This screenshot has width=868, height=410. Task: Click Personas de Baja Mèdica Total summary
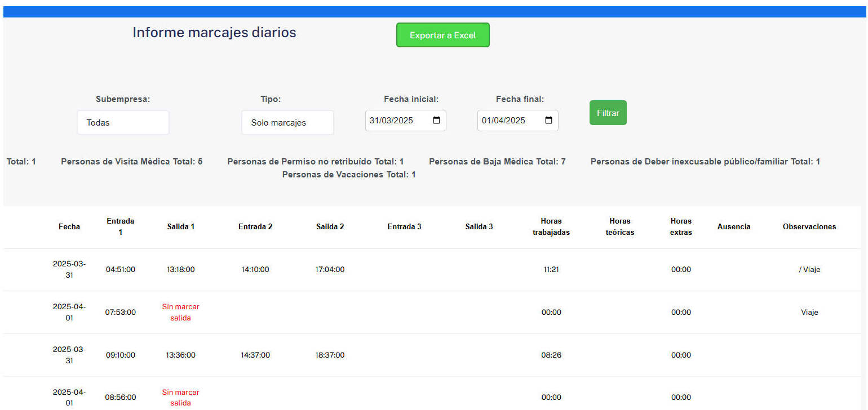point(497,162)
